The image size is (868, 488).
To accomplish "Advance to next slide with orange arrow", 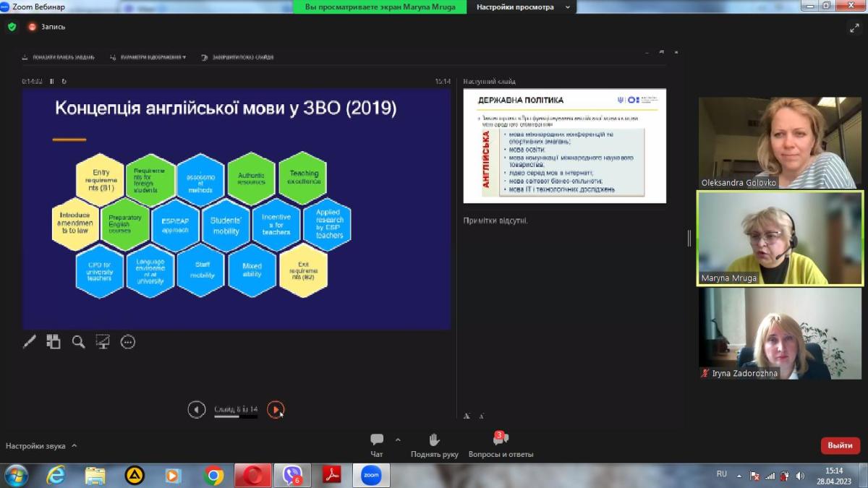I will point(276,409).
